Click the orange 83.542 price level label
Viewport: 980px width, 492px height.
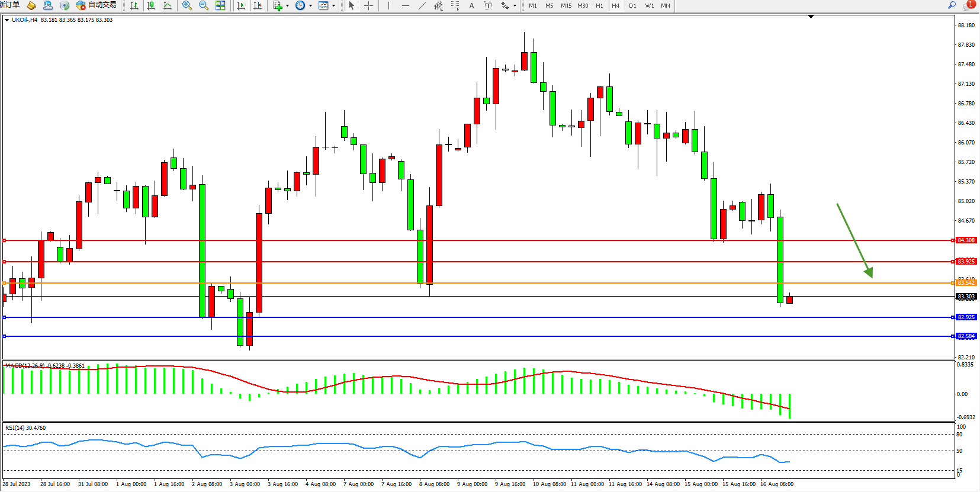coord(966,283)
